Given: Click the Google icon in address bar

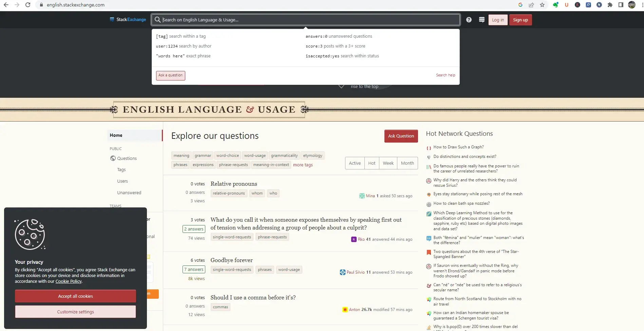Looking at the screenshot, I should [x=520, y=5].
